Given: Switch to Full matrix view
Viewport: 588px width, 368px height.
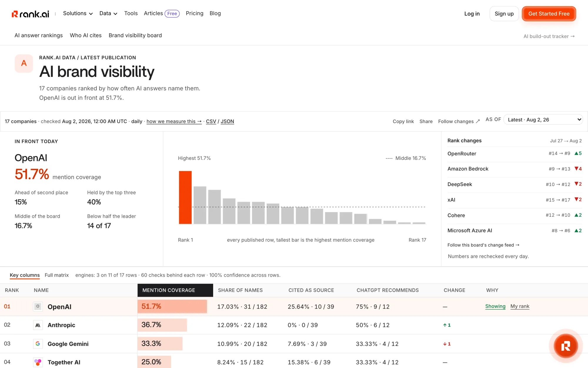Looking at the screenshot, I should (57, 275).
